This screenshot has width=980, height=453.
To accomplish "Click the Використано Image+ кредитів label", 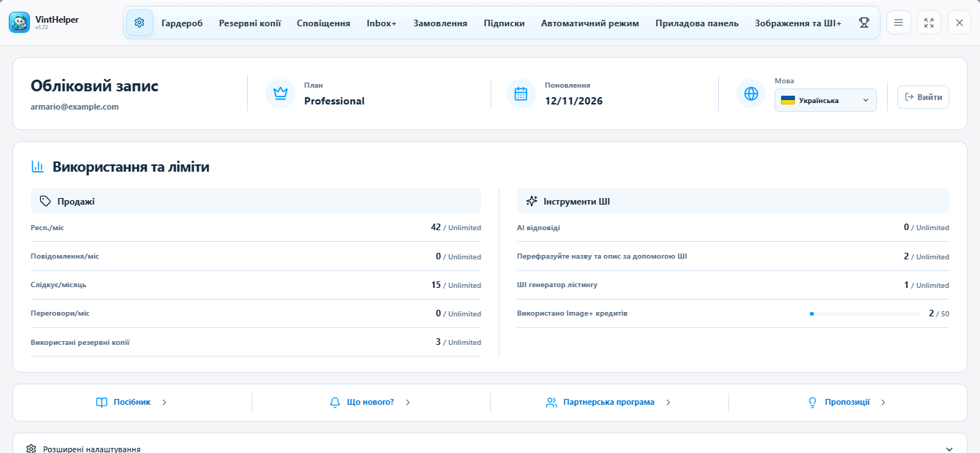I will pos(572,313).
